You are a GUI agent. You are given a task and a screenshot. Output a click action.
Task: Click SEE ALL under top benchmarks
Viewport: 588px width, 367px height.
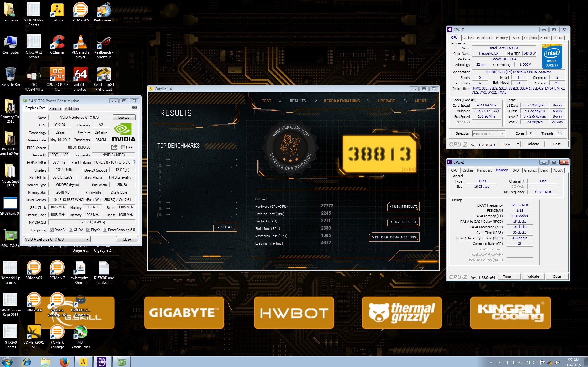(x=225, y=227)
